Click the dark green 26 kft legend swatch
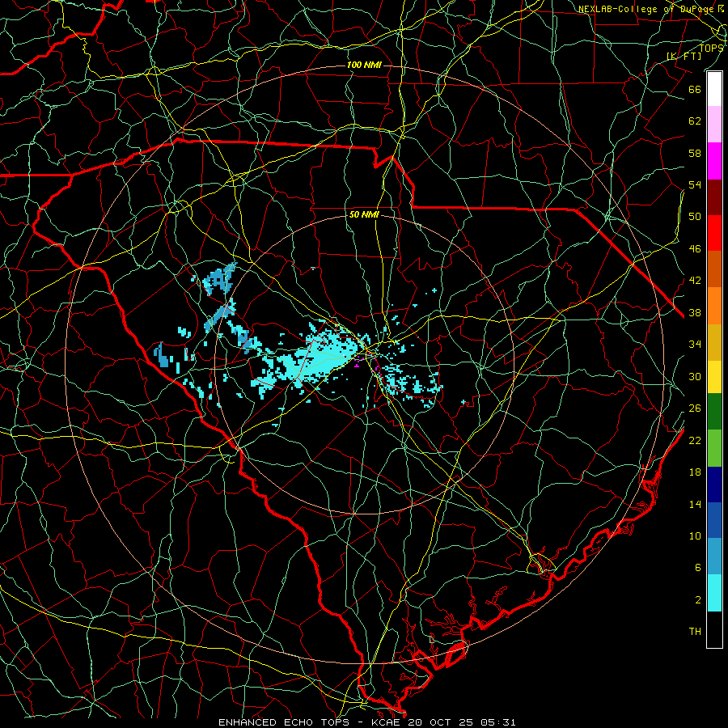 coord(714,412)
